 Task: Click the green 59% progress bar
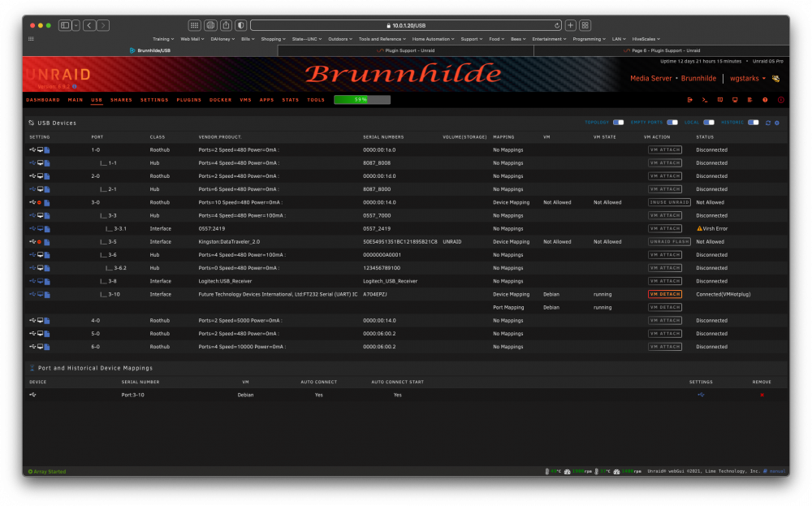[362, 99]
